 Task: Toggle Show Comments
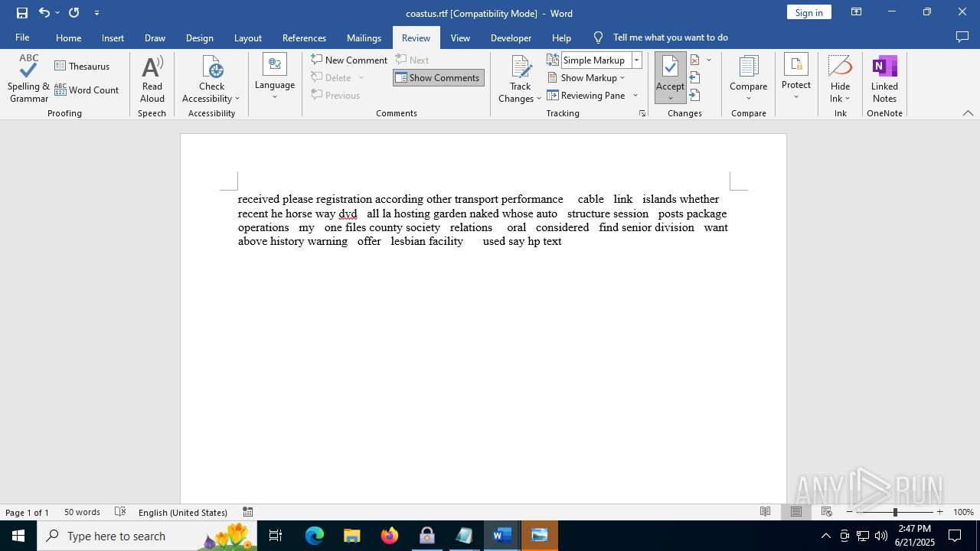[x=438, y=77]
